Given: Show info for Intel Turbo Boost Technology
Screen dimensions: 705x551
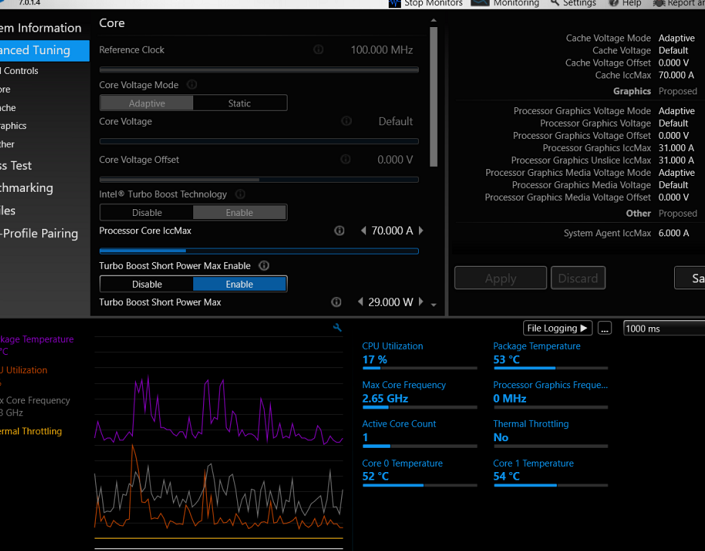Looking at the screenshot, I should coord(241,194).
